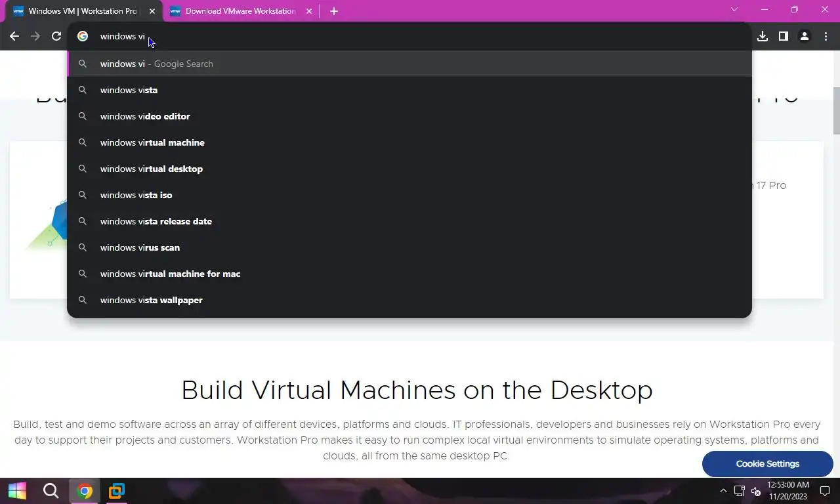Select 'windows vi - Google Search' suggestion
Image resolution: width=840 pixels, height=504 pixels.
[x=409, y=64]
